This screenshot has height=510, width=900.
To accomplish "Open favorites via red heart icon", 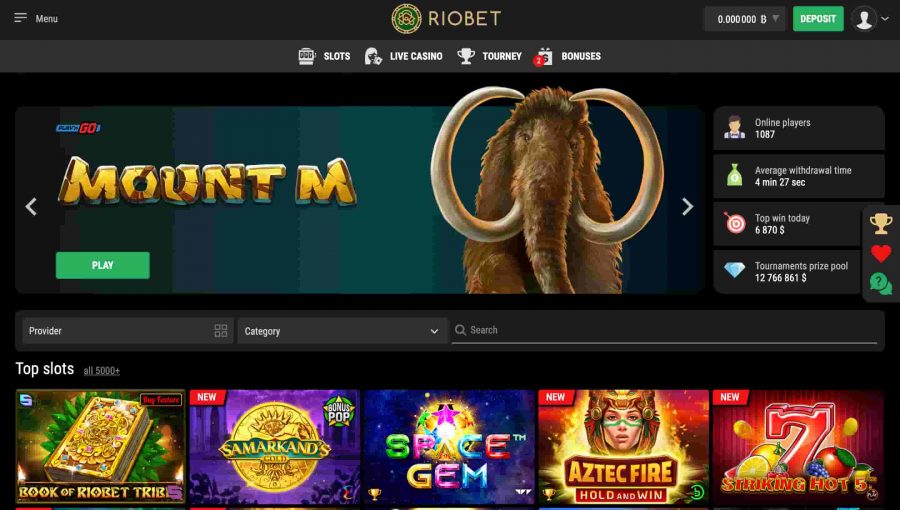I will (x=881, y=253).
